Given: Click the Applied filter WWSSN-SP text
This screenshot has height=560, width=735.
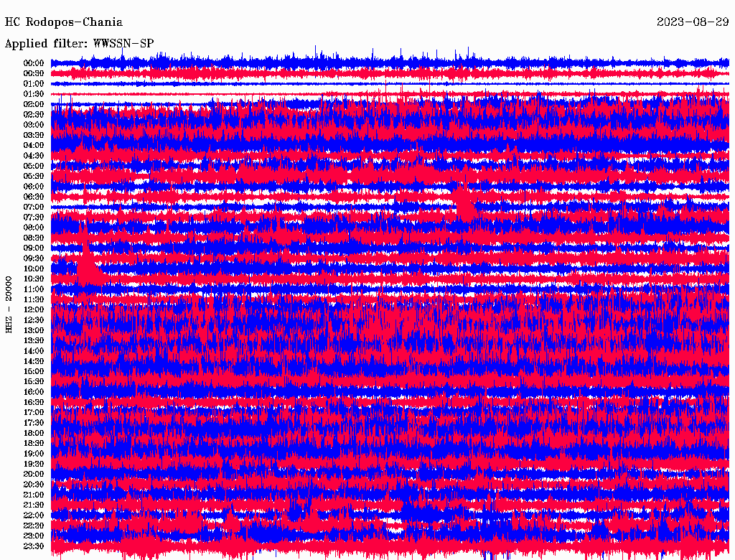Looking at the screenshot, I should [x=79, y=44].
